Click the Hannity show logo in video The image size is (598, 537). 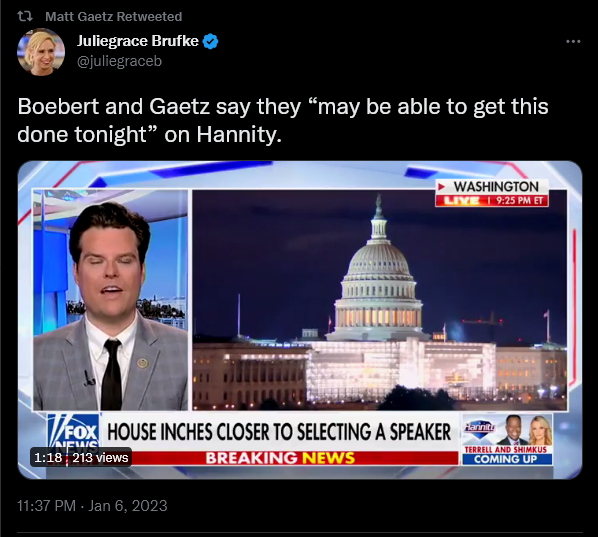(479, 428)
